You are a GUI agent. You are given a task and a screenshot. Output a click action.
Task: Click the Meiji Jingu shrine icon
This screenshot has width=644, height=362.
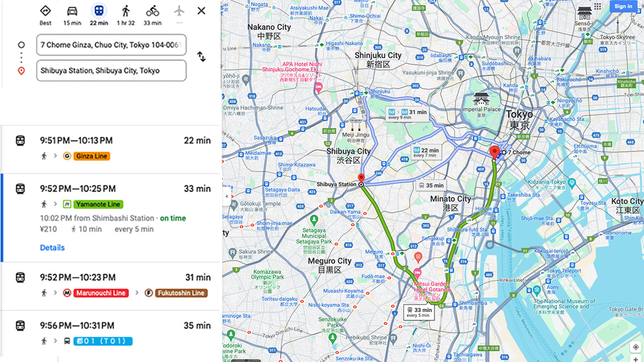click(x=355, y=125)
